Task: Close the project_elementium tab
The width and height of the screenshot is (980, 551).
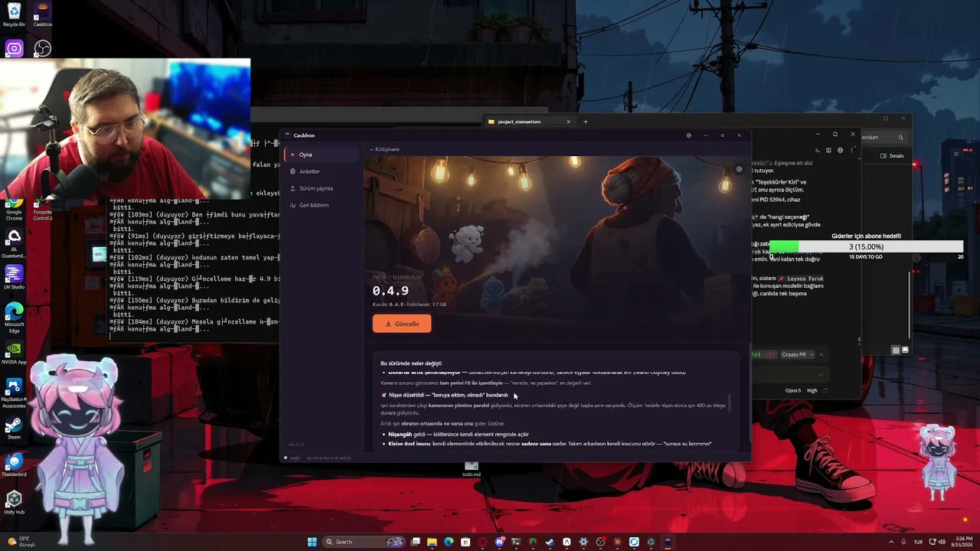Action: tap(568, 122)
